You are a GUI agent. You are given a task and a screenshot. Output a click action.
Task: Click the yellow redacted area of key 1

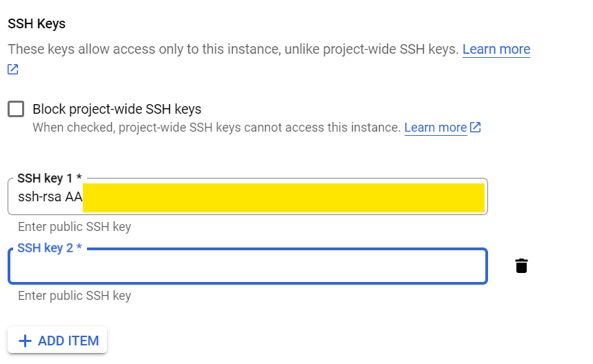284,198
